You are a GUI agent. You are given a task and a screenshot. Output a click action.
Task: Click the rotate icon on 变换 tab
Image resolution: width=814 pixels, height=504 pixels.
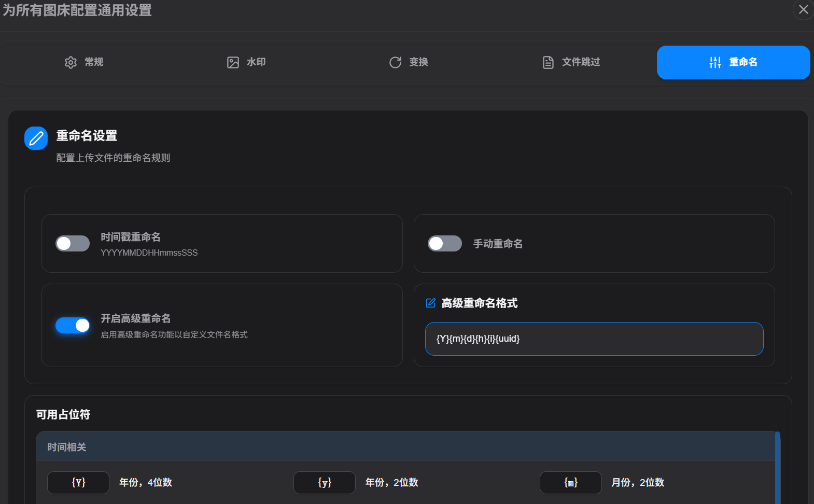click(395, 62)
